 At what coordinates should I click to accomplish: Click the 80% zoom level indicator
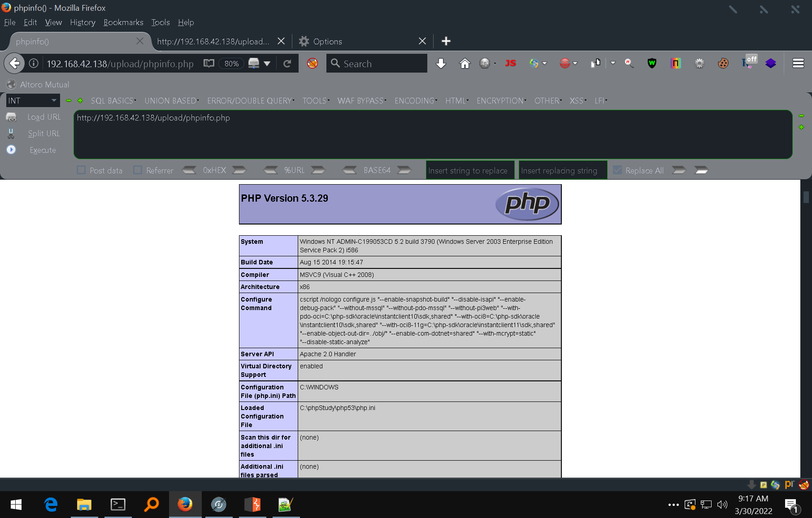click(231, 64)
